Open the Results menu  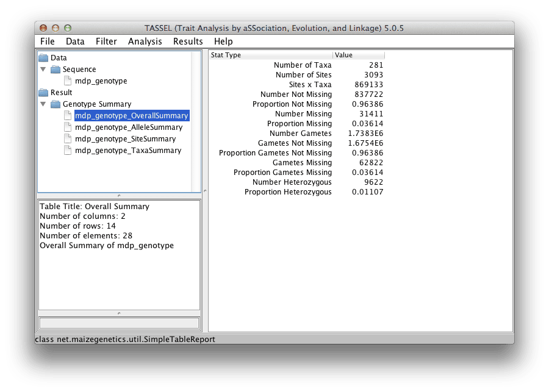(188, 41)
